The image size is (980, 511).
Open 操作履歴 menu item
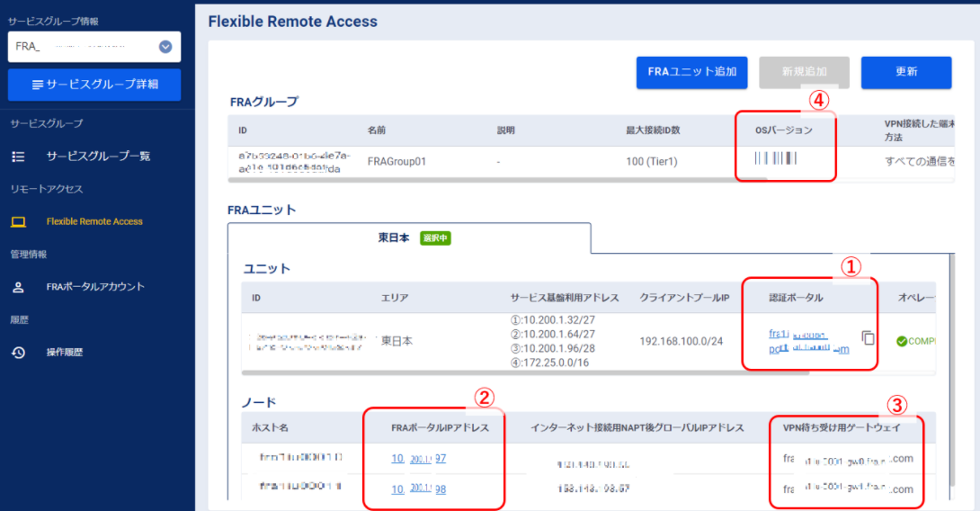pos(65,352)
